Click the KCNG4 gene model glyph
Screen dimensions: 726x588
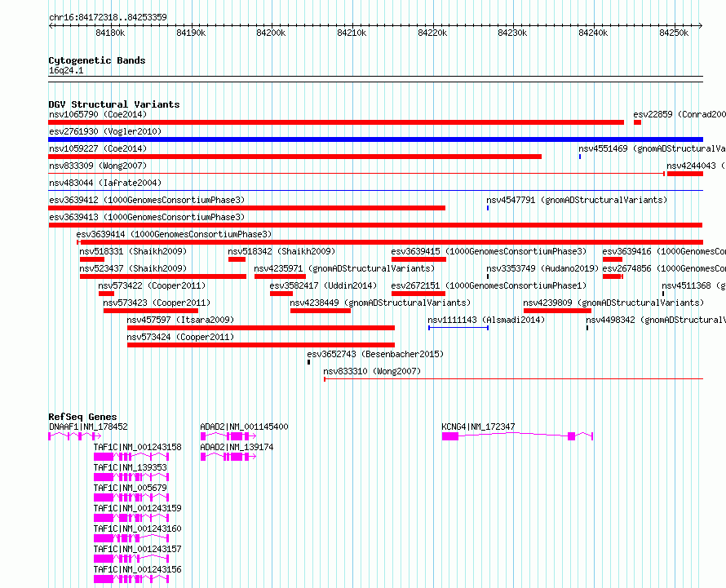517,436
